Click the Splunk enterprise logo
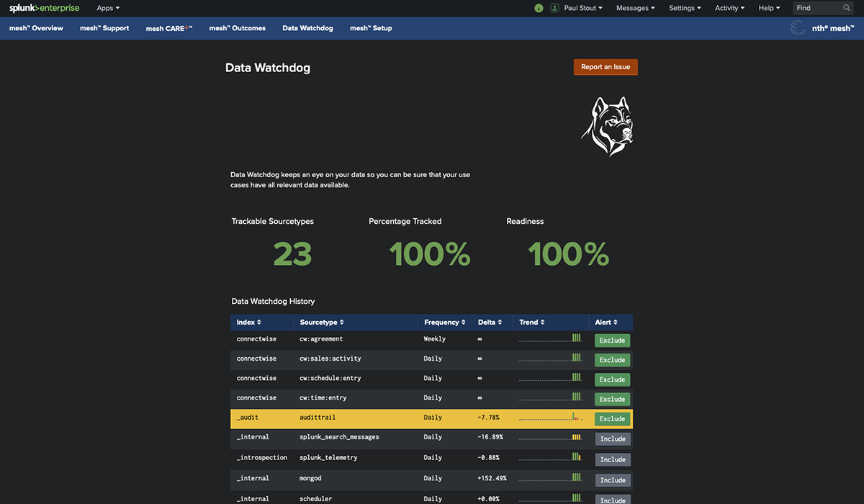Screen dimensions: 864x504 44,8
